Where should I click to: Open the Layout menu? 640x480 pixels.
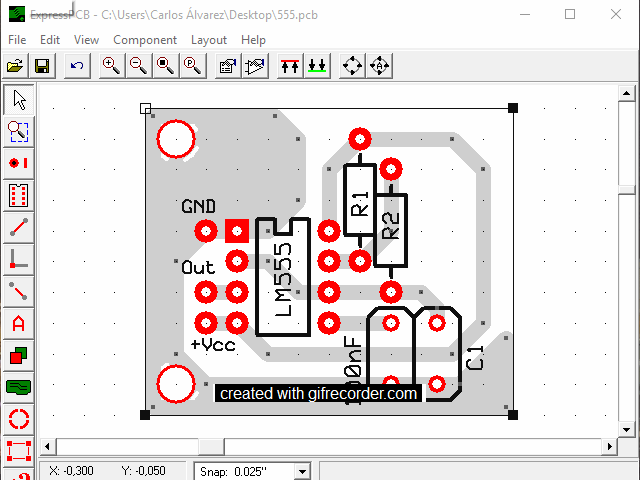click(x=209, y=40)
